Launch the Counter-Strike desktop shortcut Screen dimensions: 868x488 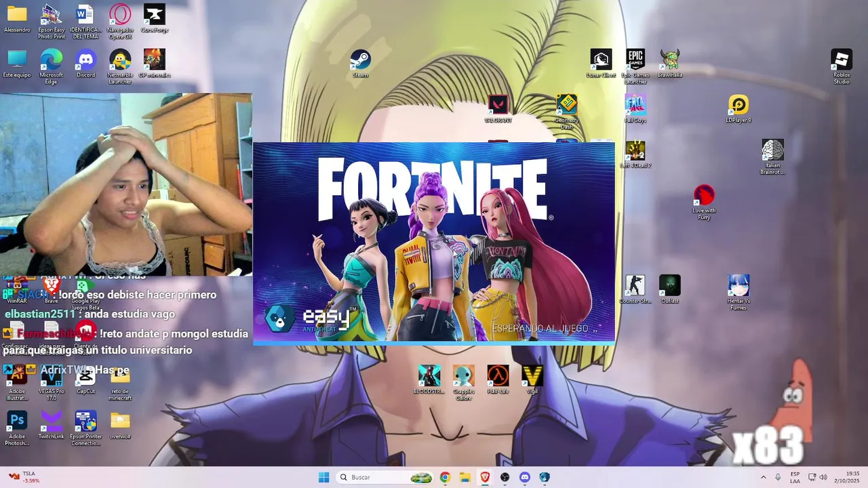pyautogui.click(x=635, y=289)
